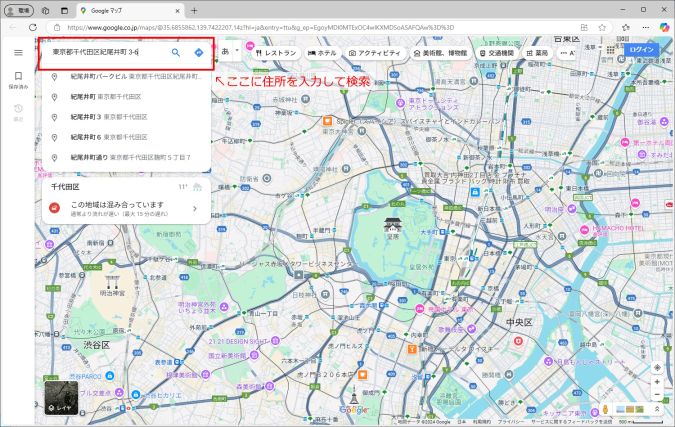The width and height of the screenshot is (675, 427).
Task: Choose suggestion 紀尾井町パークビル
Action: click(x=99, y=76)
